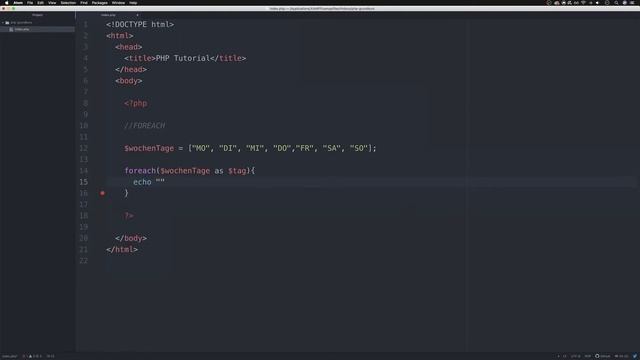Click the Git status item in status bar

621,356
